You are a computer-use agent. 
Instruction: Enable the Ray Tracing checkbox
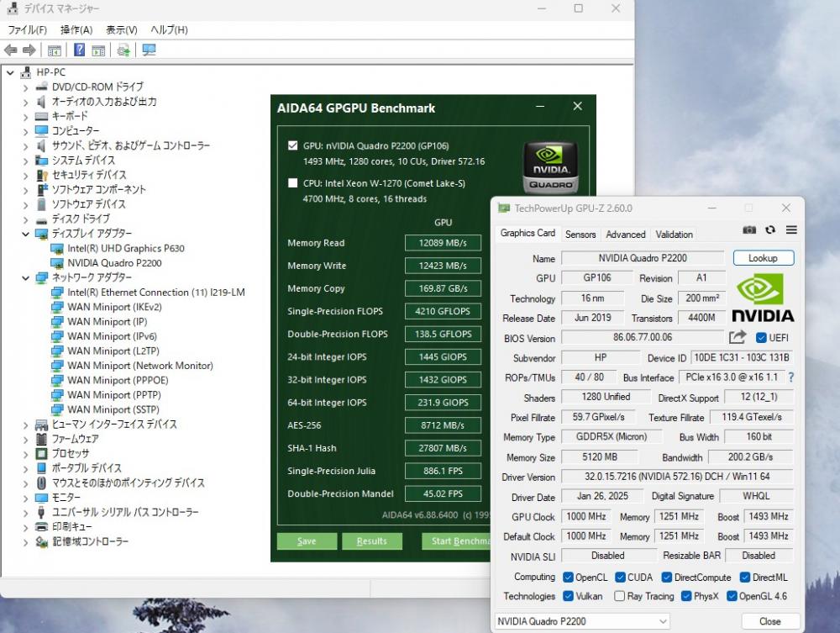tap(619, 596)
